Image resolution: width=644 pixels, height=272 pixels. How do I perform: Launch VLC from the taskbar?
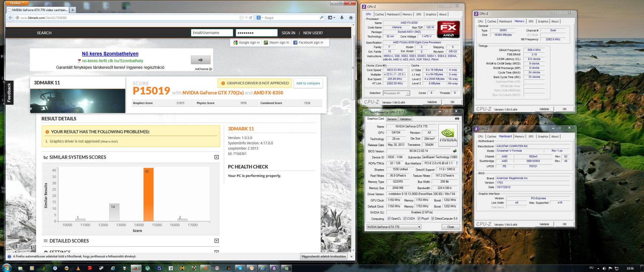pyautogui.click(x=78, y=268)
